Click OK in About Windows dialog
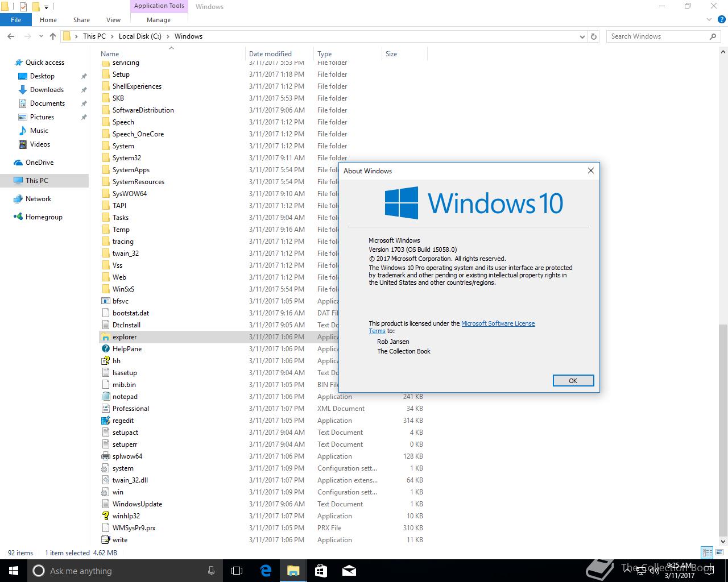728x582 pixels. click(x=573, y=381)
